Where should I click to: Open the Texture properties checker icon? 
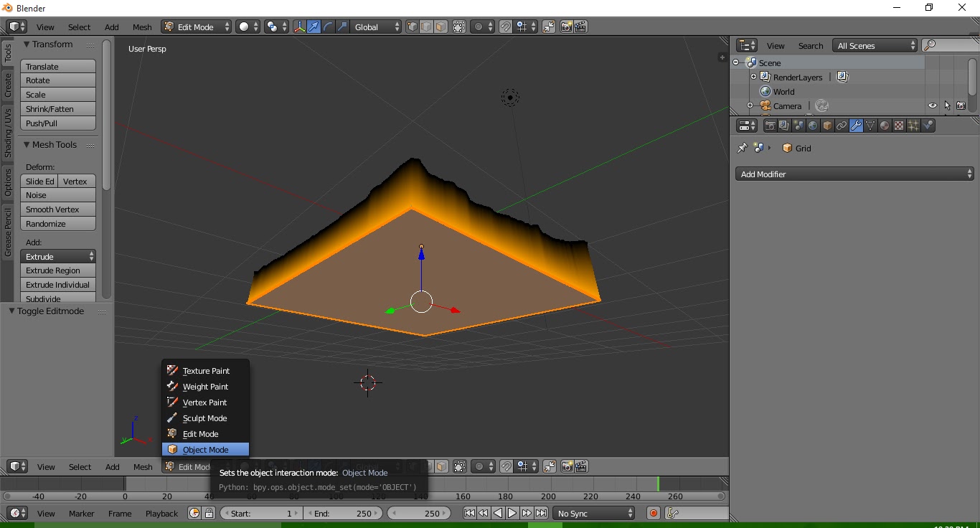(x=897, y=126)
